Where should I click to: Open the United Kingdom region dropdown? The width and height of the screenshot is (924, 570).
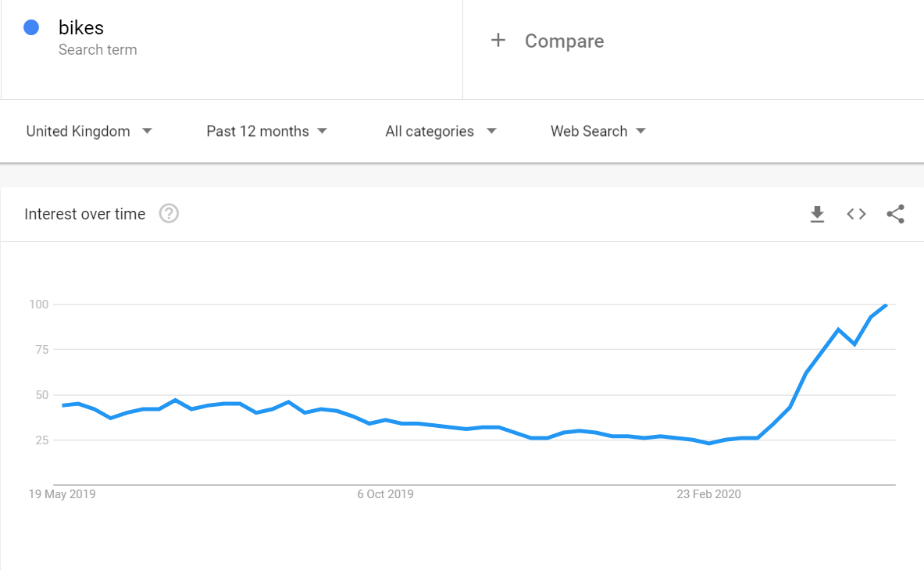(89, 131)
